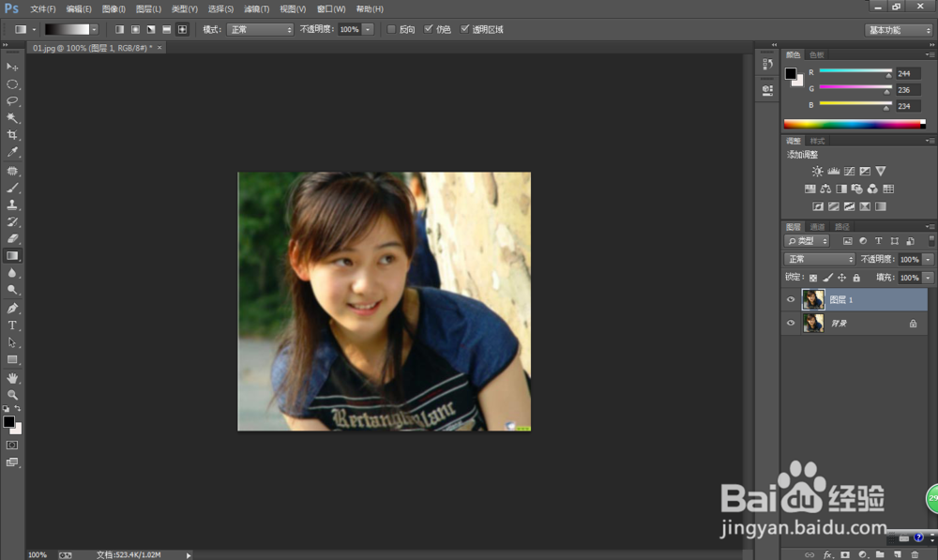Add Curves adjustment
Image resolution: width=938 pixels, height=560 pixels.
coord(849,171)
